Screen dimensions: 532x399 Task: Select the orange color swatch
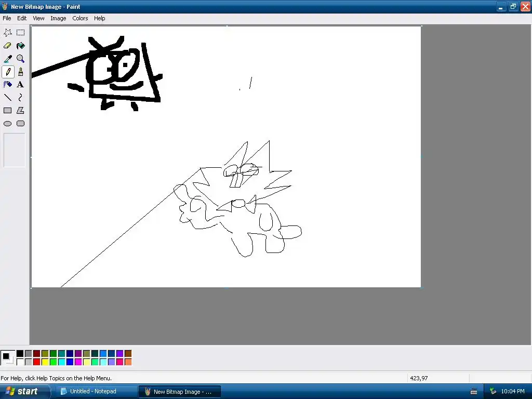point(128,362)
